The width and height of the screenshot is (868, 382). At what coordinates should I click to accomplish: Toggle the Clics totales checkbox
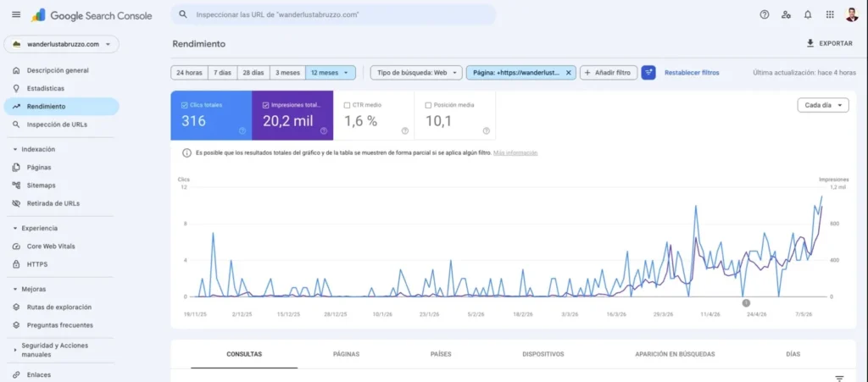[x=184, y=105]
